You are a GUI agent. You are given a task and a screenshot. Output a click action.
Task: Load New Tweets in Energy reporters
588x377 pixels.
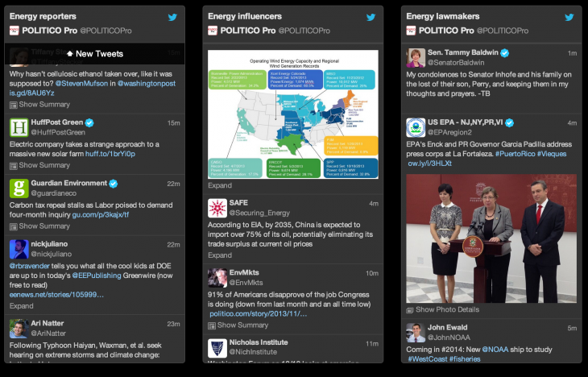(94, 54)
